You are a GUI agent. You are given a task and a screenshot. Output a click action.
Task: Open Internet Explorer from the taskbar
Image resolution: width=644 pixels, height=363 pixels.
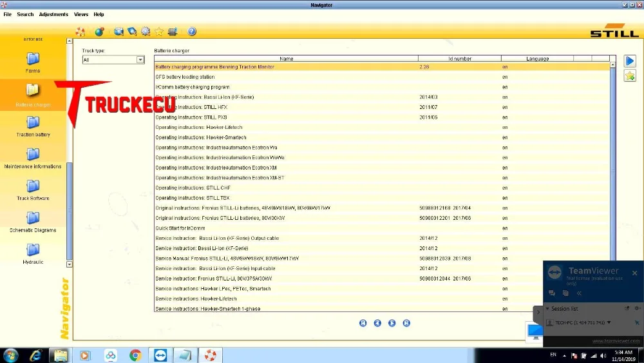(35, 355)
